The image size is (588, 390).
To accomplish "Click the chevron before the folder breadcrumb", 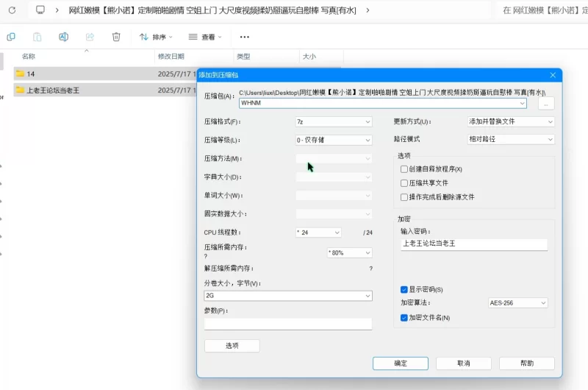I will click(57, 10).
